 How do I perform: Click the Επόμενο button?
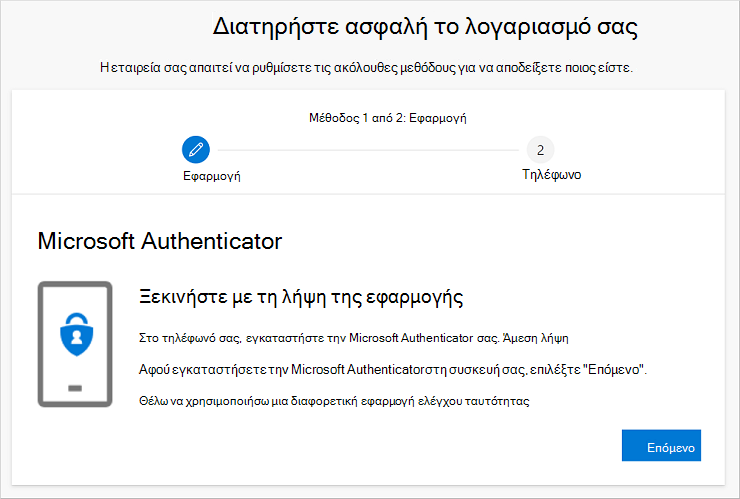point(661,445)
